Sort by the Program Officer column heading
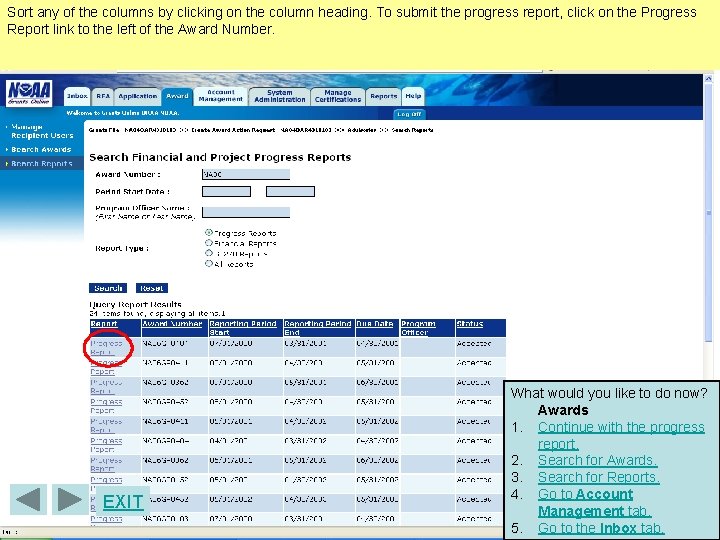Screen dimensions: 720x540 tap(418, 328)
